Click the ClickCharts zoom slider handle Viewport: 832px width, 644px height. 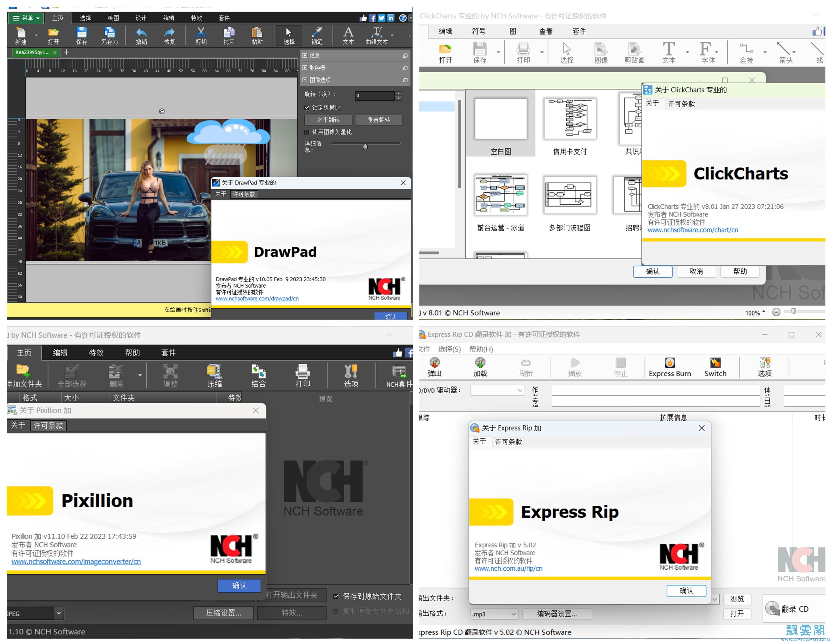pos(794,311)
